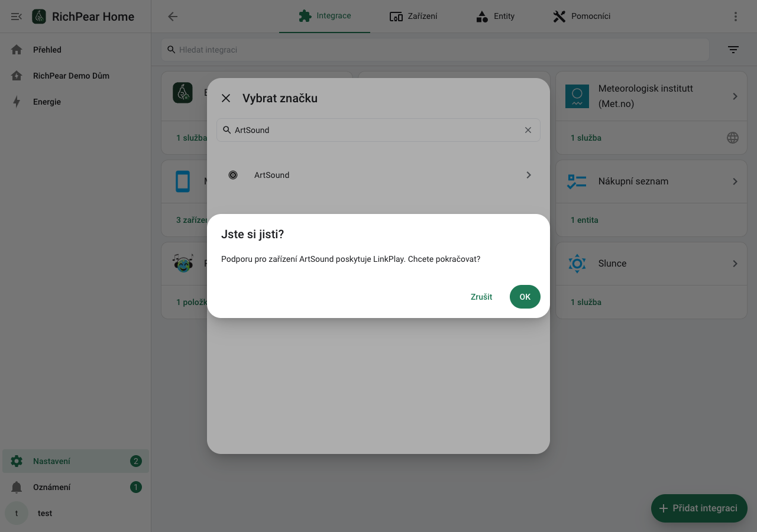
Task: Click the RichPear integration card icon
Action: point(183,93)
